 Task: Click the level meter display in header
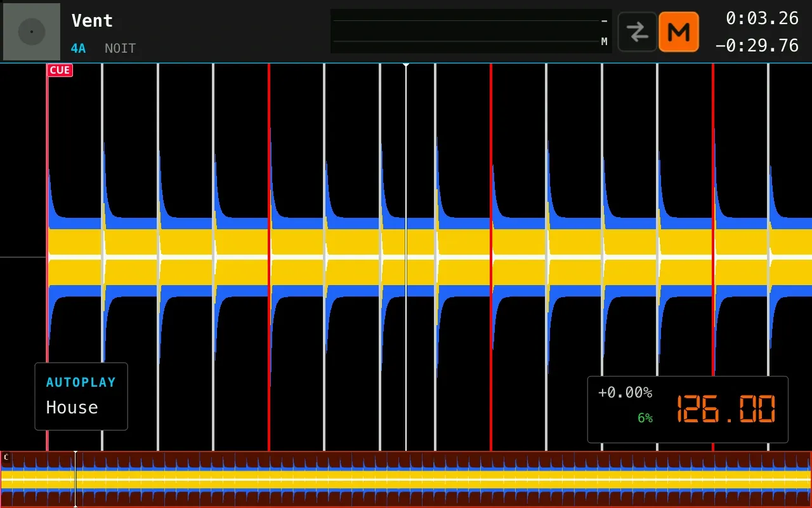point(471,31)
